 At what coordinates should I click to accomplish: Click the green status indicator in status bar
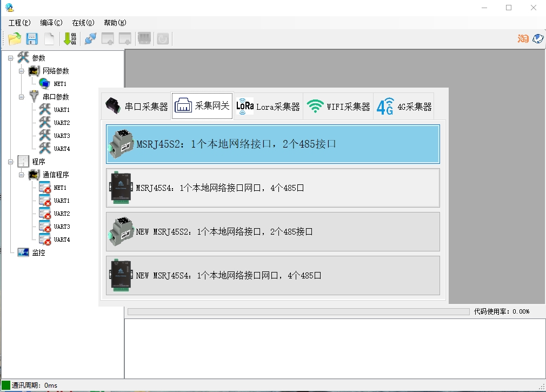[x=6, y=385]
